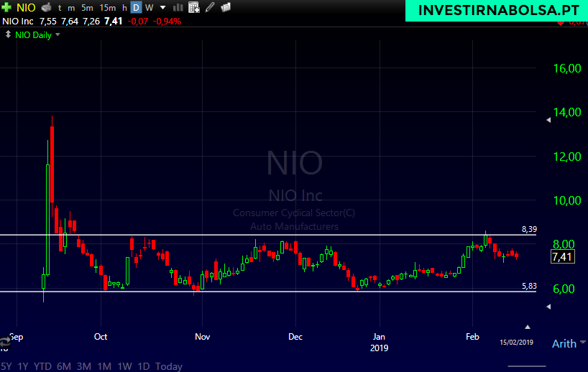Select the 3M range
The image size is (588, 372).
coord(84,366)
